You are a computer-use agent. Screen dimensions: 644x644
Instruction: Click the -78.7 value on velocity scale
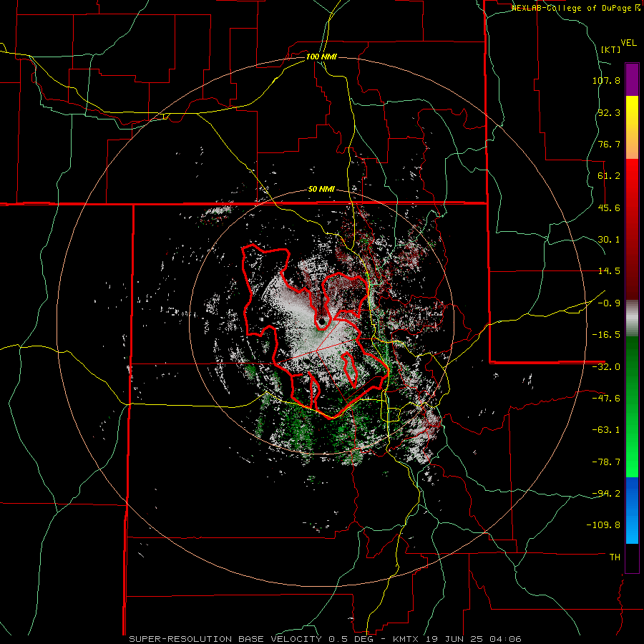click(x=606, y=462)
